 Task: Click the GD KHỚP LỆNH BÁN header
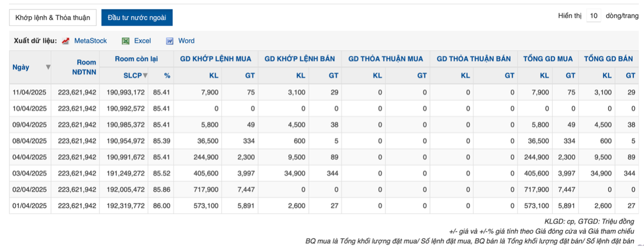[x=299, y=59]
